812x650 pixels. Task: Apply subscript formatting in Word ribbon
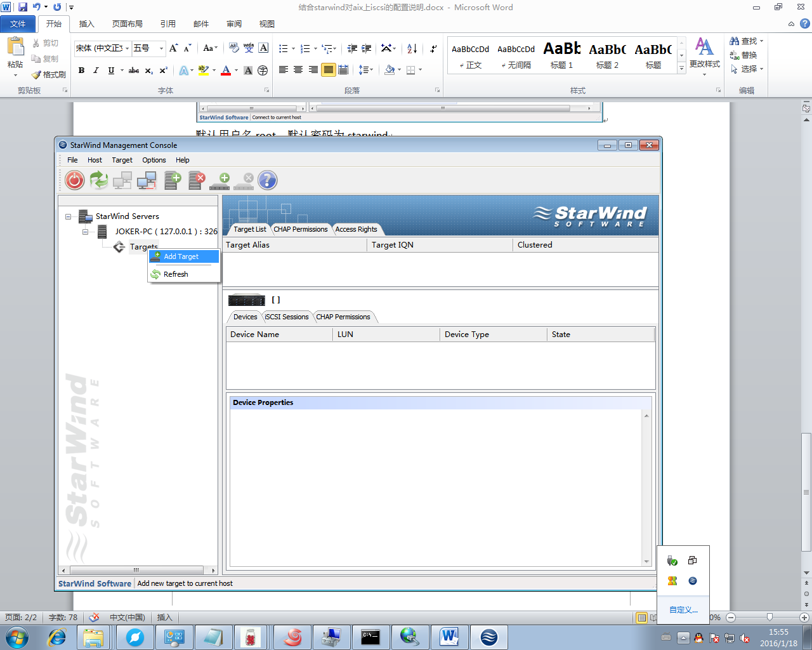pos(149,70)
